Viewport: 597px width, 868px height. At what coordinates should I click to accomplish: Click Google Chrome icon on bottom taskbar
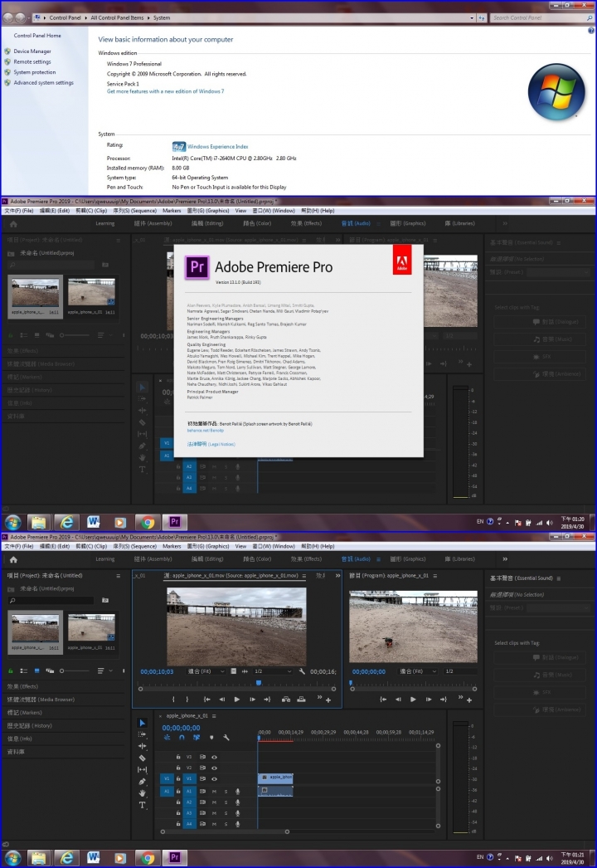[147, 858]
